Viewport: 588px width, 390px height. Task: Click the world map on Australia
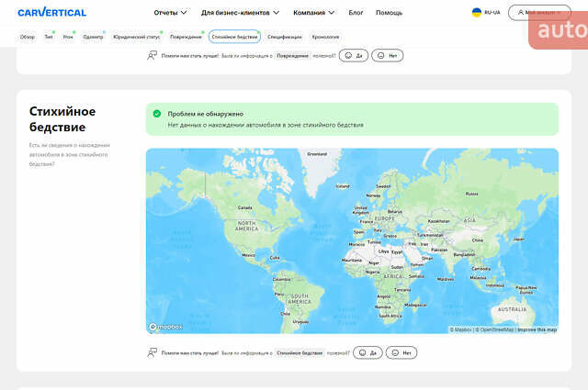[513, 309]
